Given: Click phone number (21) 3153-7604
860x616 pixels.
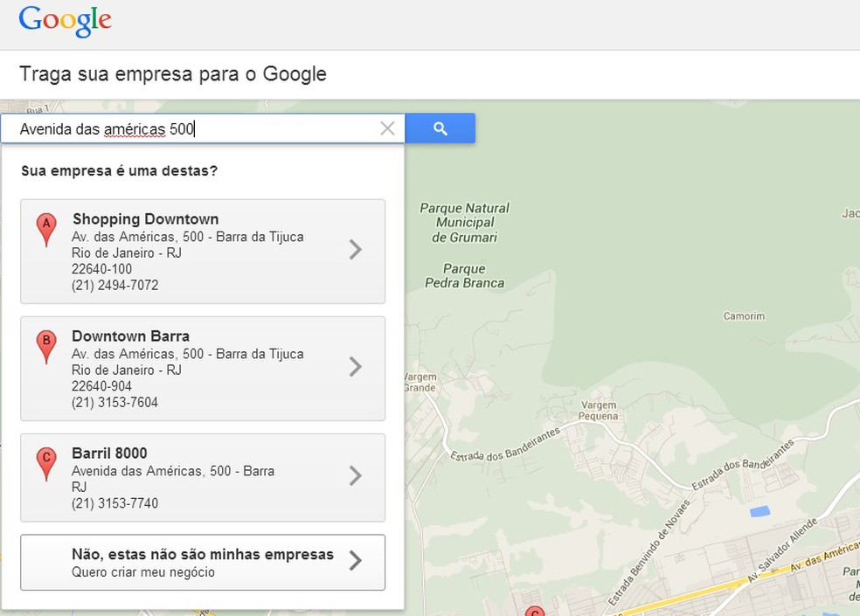Looking at the screenshot, I should (114, 402).
